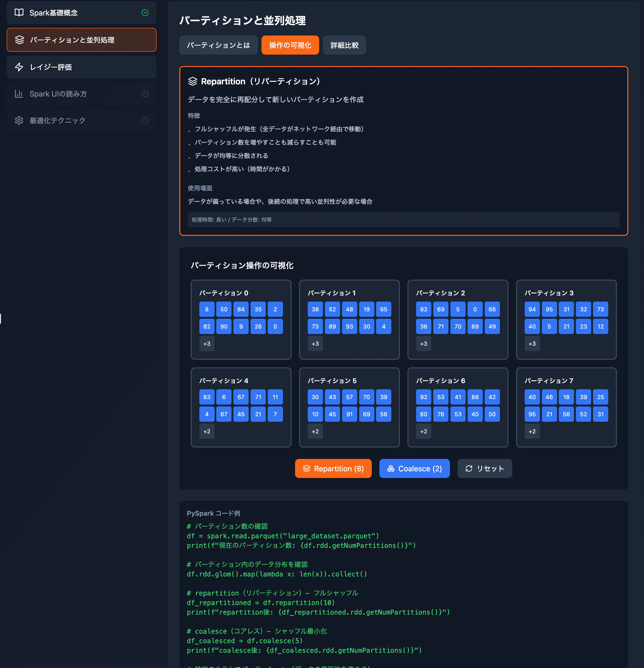Click the book icon beside Spark基礎概念
This screenshot has width=644, height=668.
[19, 13]
